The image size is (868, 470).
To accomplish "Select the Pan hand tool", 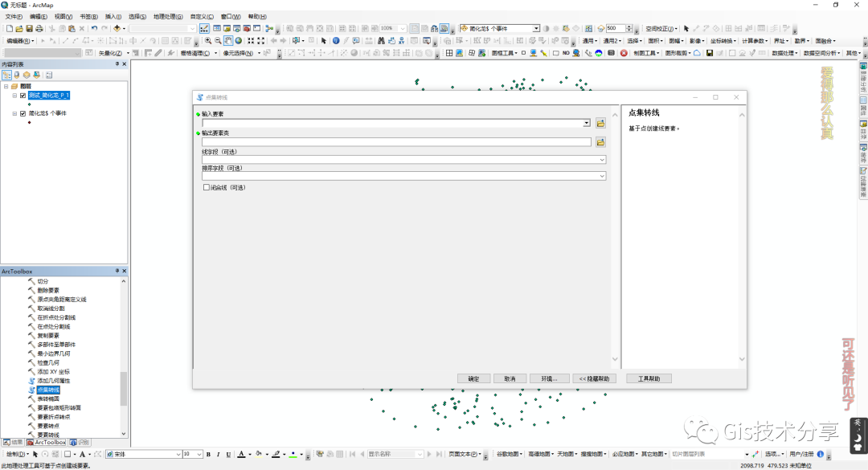I will (x=228, y=41).
